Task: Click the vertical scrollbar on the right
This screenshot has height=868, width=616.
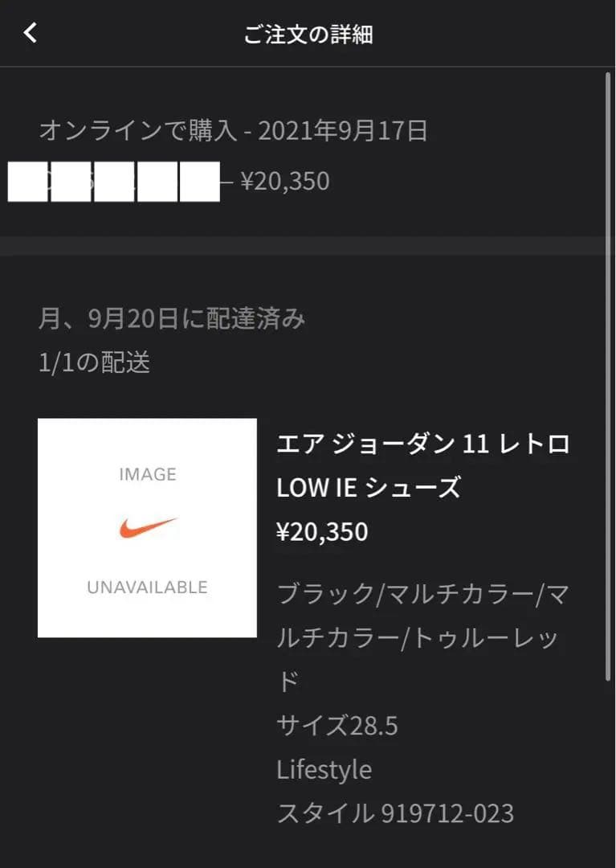Action: tap(608, 378)
